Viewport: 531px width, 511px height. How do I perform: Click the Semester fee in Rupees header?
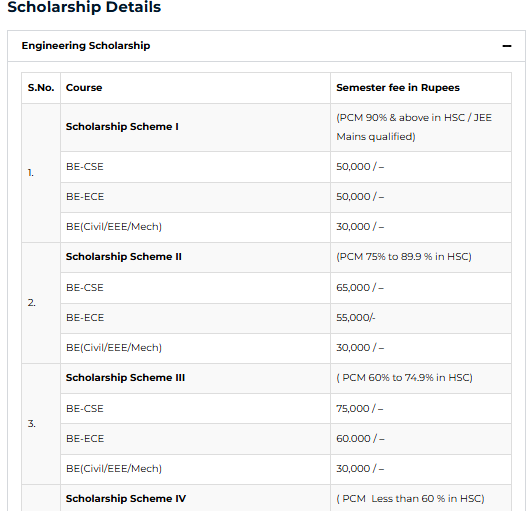[x=398, y=88]
